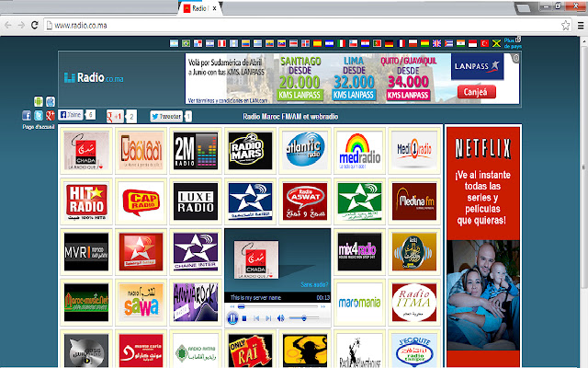Select the Radio browser tab
The image size is (588, 368).
(199, 8)
